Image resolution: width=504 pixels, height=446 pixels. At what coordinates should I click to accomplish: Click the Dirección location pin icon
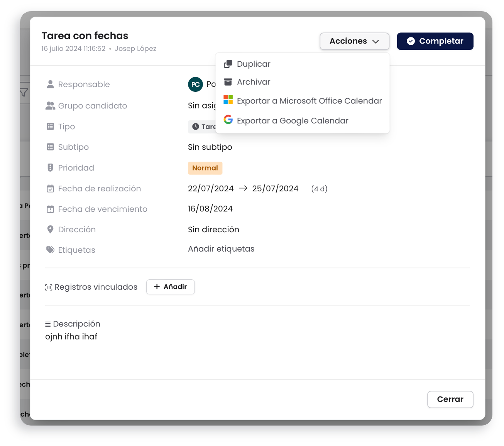50,229
